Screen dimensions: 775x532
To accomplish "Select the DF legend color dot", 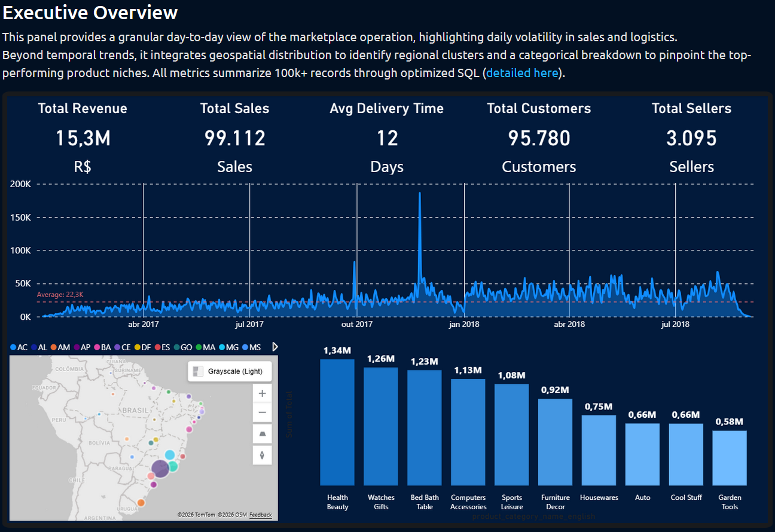I will pyautogui.click(x=137, y=347).
